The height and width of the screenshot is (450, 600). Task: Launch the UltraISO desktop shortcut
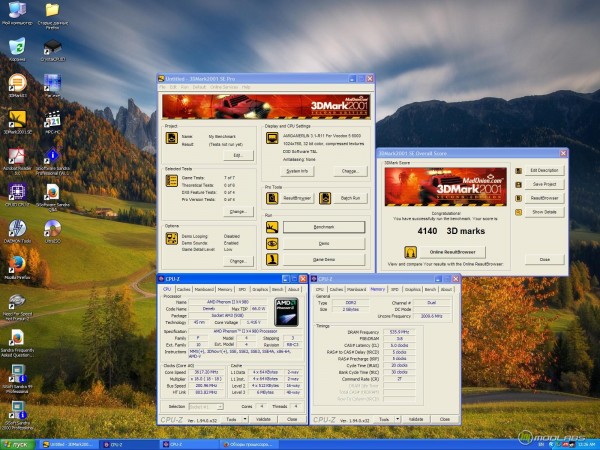[x=52, y=229]
